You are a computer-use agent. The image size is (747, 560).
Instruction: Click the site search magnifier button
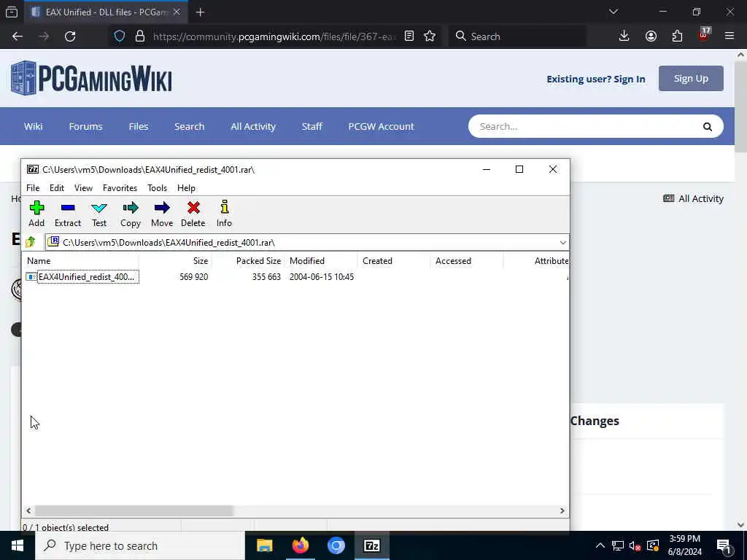pyautogui.click(x=708, y=127)
